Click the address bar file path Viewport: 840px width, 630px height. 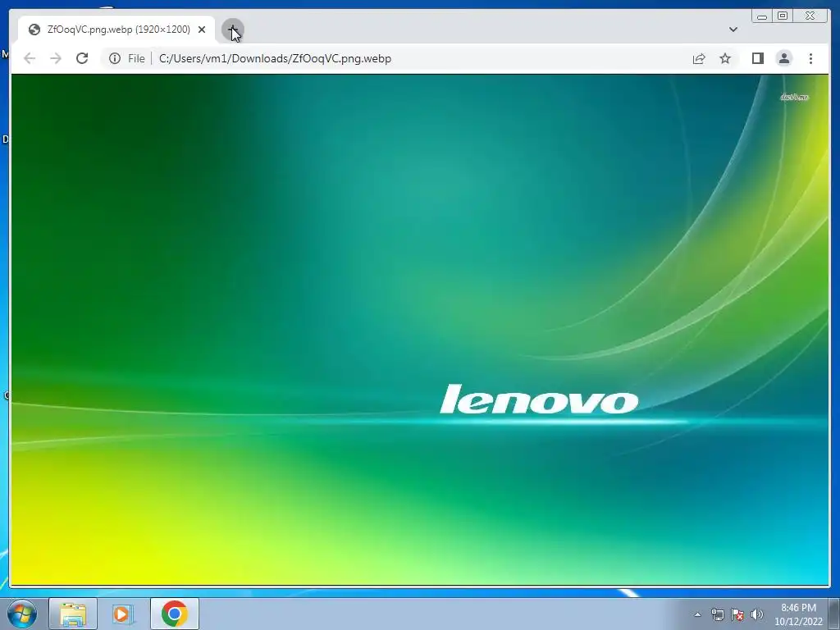click(x=275, y=58)
